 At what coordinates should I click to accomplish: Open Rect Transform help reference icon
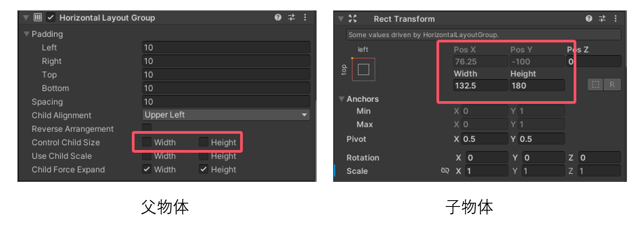pos(589,18)
